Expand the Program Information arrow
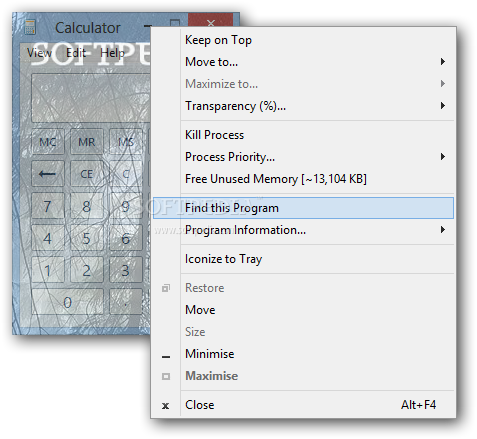 coord(443,230)
